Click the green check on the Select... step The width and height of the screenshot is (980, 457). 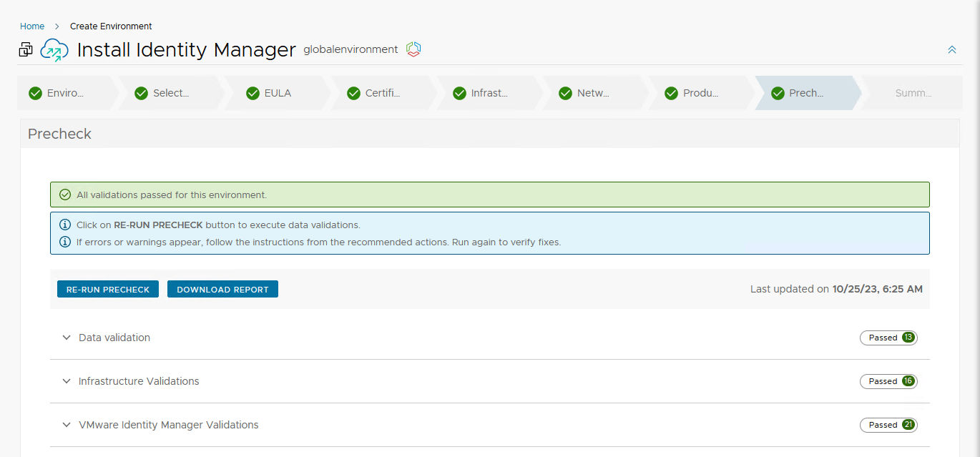coord(141,93)
